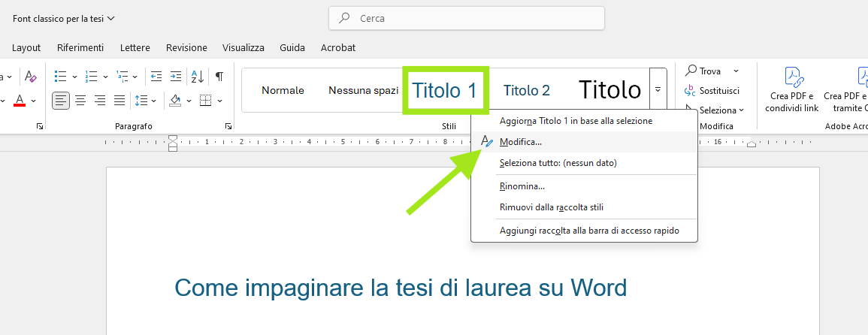This screenshot has width=868, height=335.
Task: Open the line spacing dropdown
Action: pyautogui.click(x=145, y=100)
